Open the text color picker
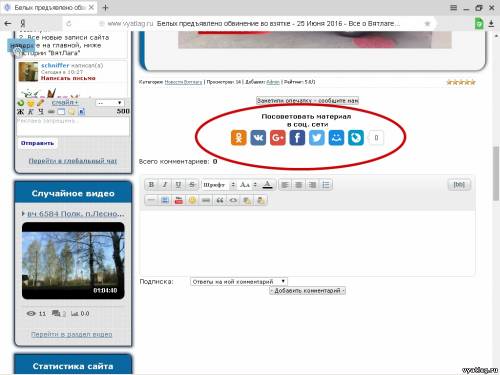The width and height of the screenshot is (500, 375). [267, 185]
